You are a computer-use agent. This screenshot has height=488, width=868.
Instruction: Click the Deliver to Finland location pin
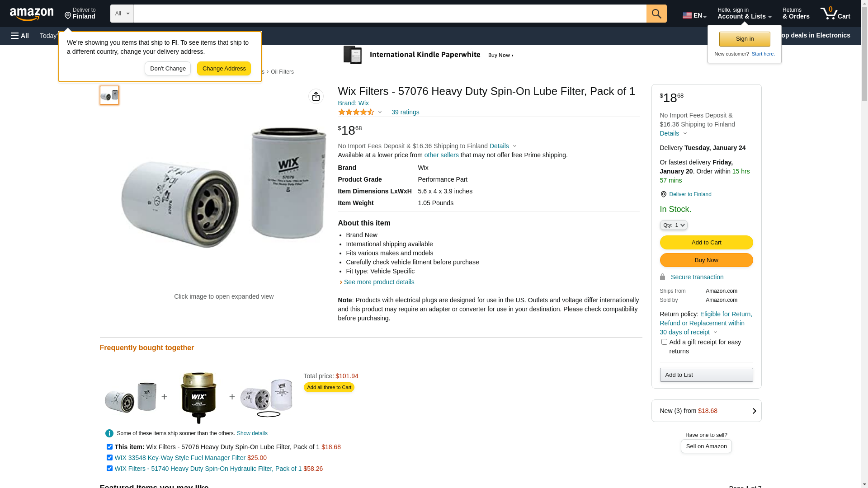663,194
